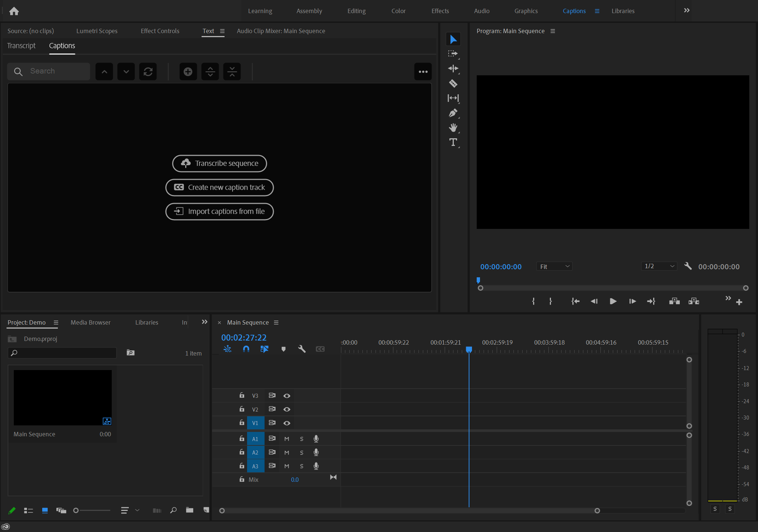Image resolution: width=758 pixels, height=532 pixels.
Task: Click the Transcribe sequence button
Action: click(219, 163)
